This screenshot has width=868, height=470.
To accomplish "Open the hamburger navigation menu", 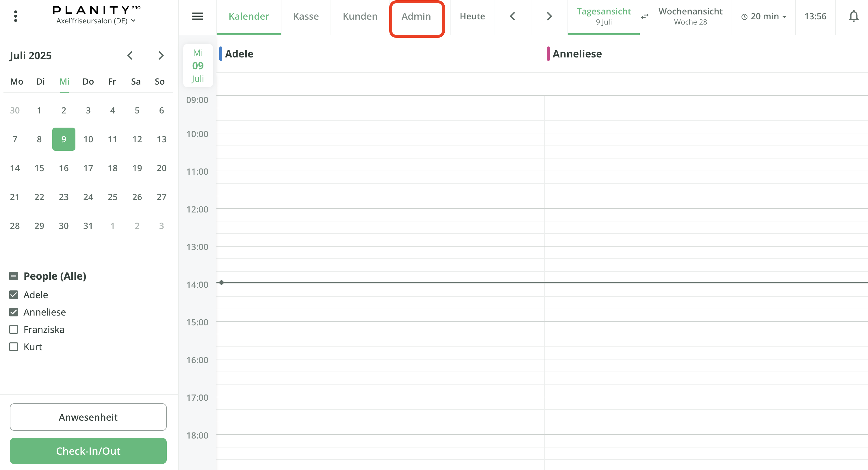I will pyautogui.click(x=197, y=16).
